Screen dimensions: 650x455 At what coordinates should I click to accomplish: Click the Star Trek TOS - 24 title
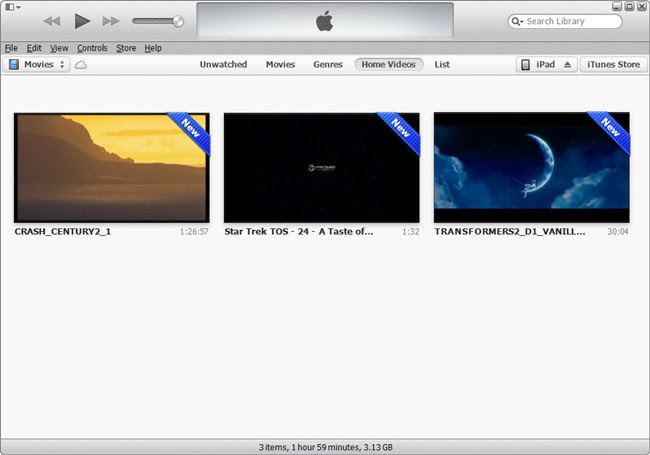pyautogui.click(x=299, y=232)
